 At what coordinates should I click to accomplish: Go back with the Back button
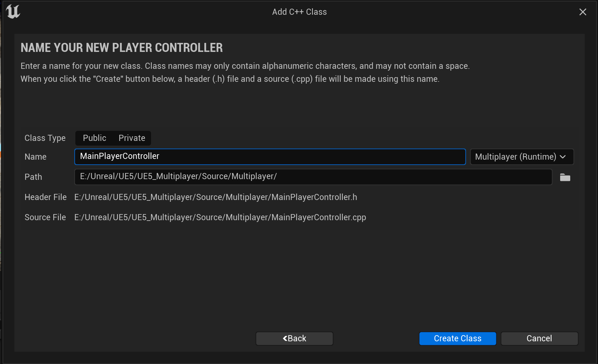coord(294,338)
